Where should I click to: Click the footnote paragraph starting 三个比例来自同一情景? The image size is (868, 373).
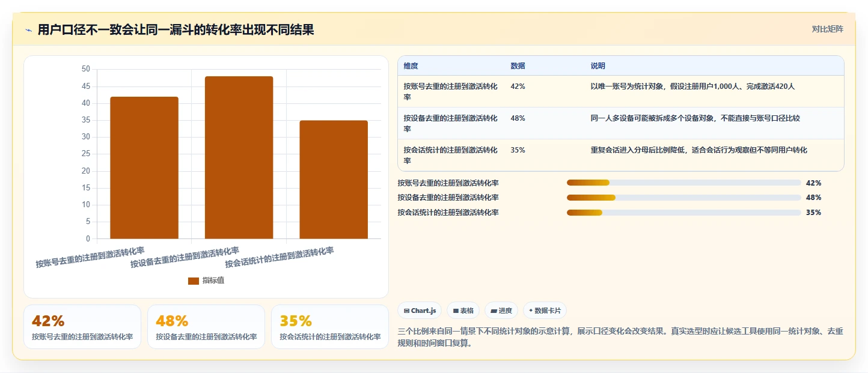click(621, 338)
